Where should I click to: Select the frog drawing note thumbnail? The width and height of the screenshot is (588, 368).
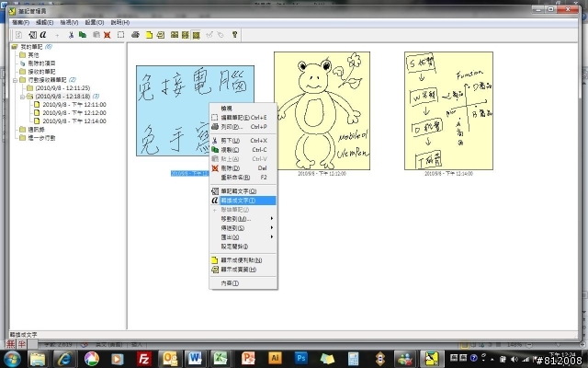(x=322, y=110)
